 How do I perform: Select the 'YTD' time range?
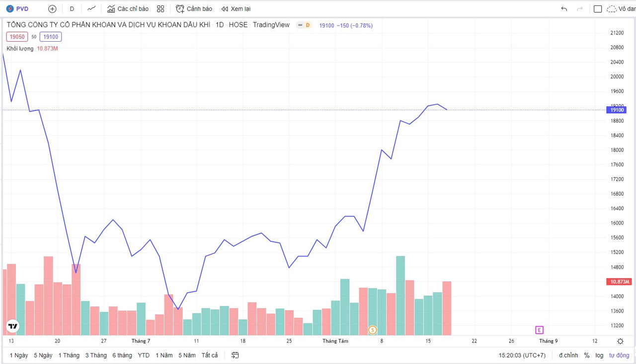point(144,355)
